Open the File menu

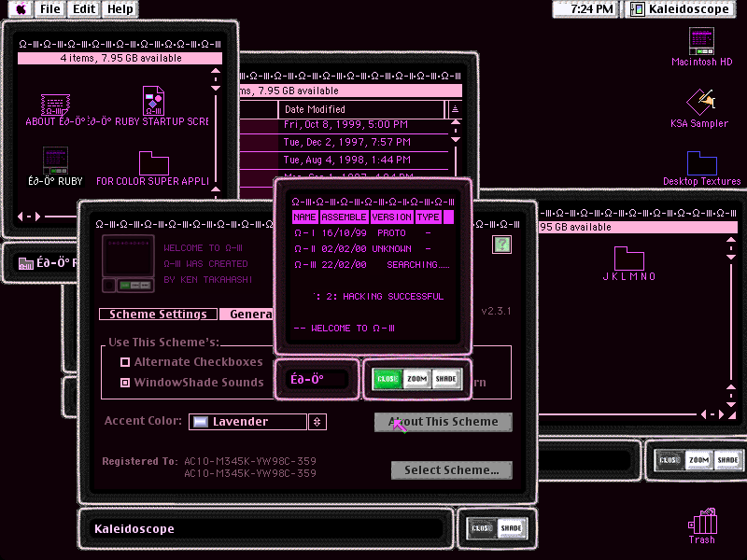pos(50,9)
